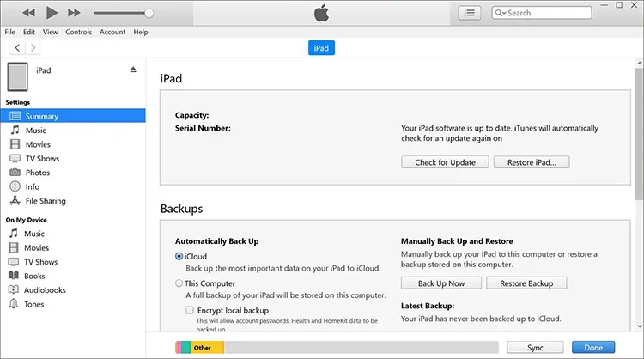The image size is (644, 359).
Task: Go forward with the right chevron
Action: (33, 47)
